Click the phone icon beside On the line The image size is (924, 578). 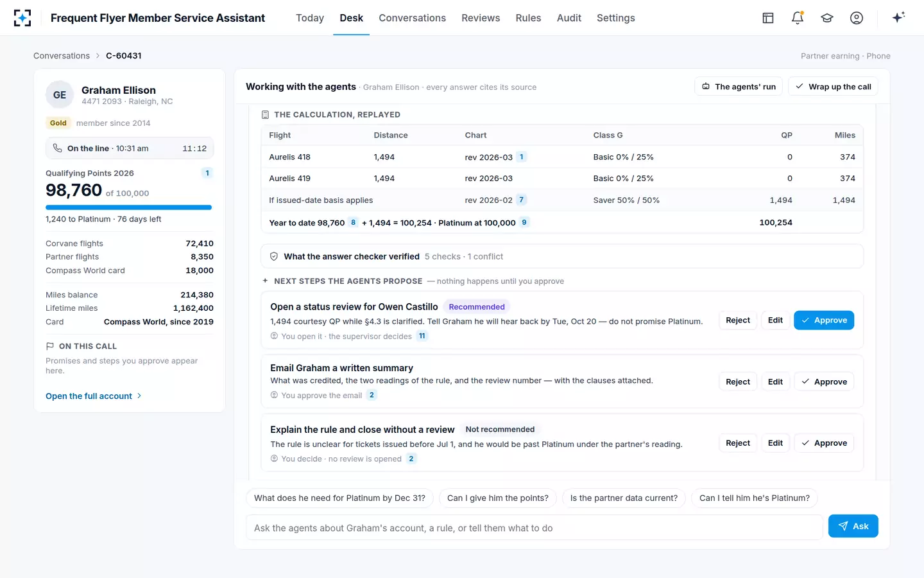tap(58, 148)
